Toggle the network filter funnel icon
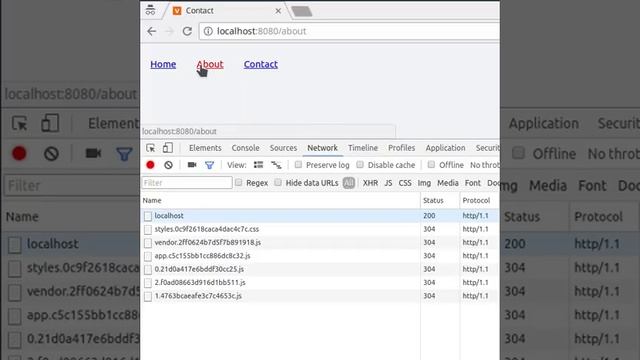The height and width of the screenshot is (360, 640). (x=209, y=165)
